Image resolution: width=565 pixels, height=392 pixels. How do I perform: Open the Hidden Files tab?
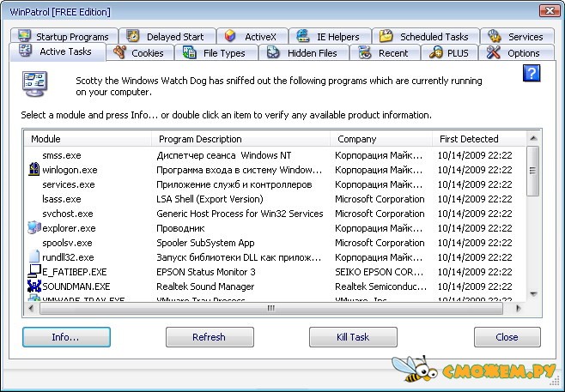[x=304, y=52]
